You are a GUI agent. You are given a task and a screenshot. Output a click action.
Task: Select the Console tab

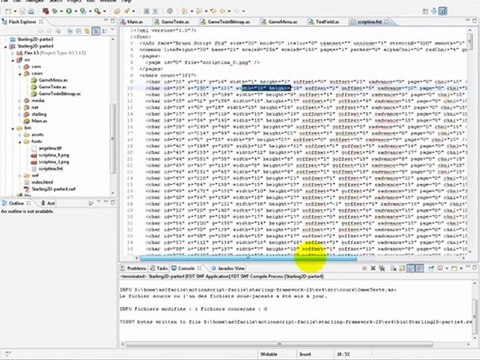pos(186,268)
